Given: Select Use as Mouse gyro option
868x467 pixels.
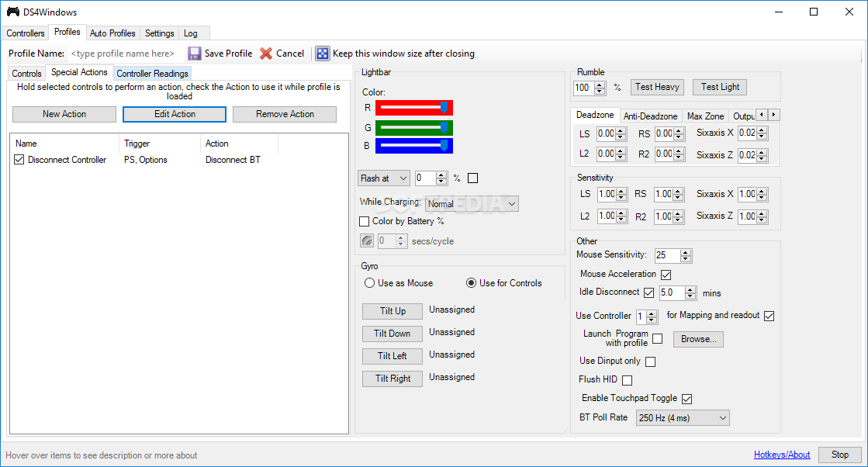Looking at the screenshot, I should (369, 282).
